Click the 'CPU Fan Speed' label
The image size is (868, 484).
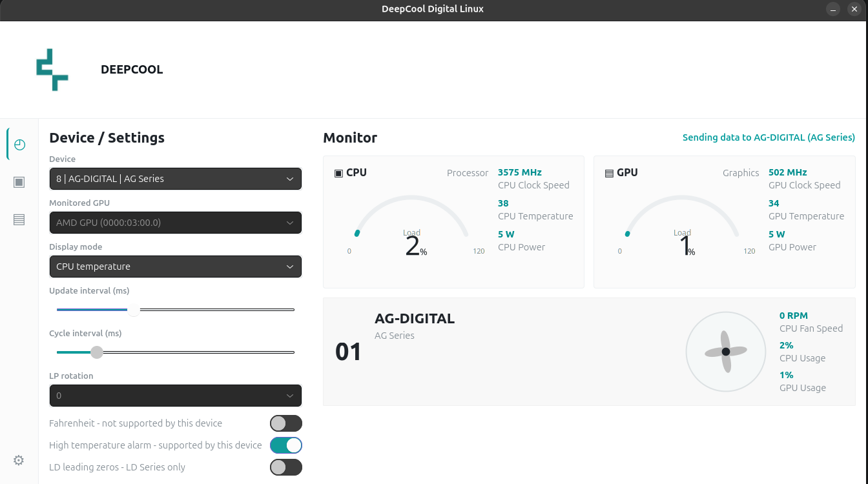[x=811, y=328]
